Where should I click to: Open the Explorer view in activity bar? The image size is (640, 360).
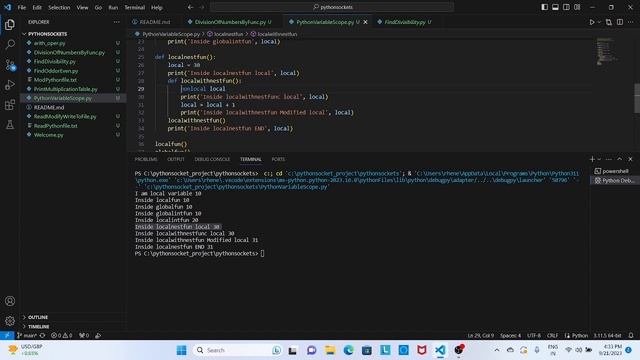[10, 24]
